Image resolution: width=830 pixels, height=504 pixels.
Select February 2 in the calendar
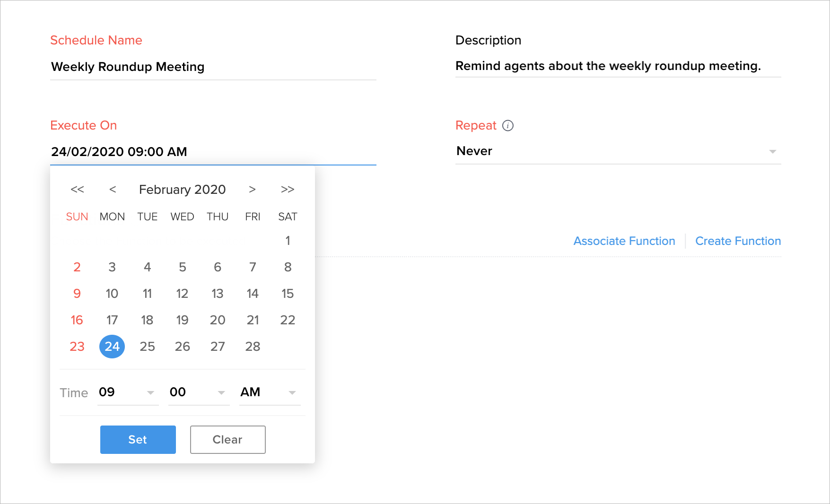(x=77, y=267)
